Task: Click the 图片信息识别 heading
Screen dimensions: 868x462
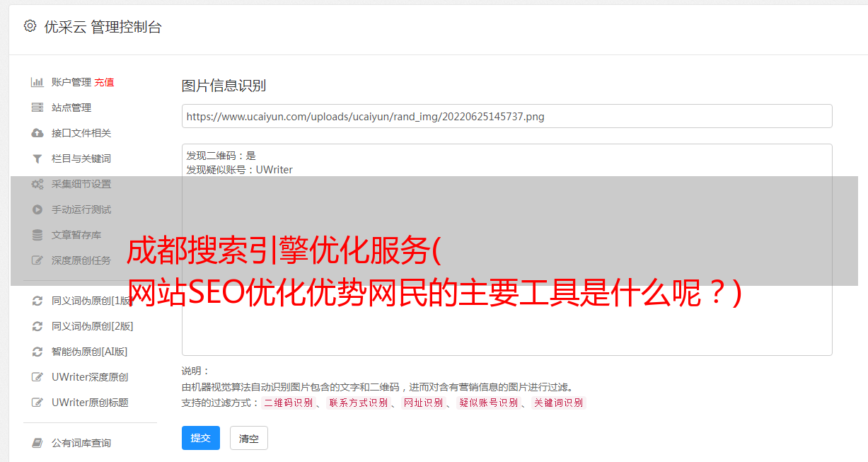Action: click(x=224, y=86)
